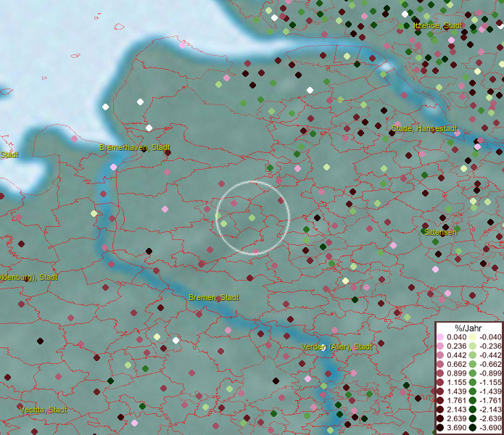The height and width of the screenshot is (435, 504).
Task: Click the -1.761 dark green legend swatch
Action: (x=473, y=400)
